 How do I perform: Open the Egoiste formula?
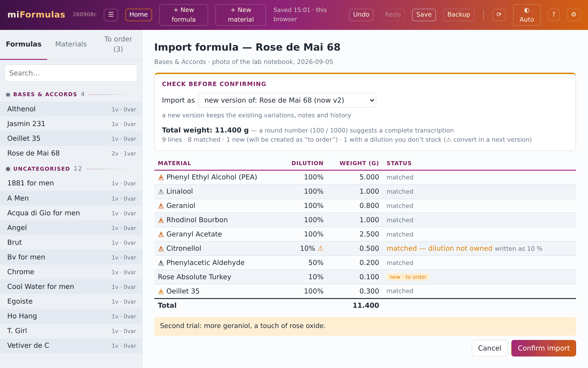click(x=71, y=301)
